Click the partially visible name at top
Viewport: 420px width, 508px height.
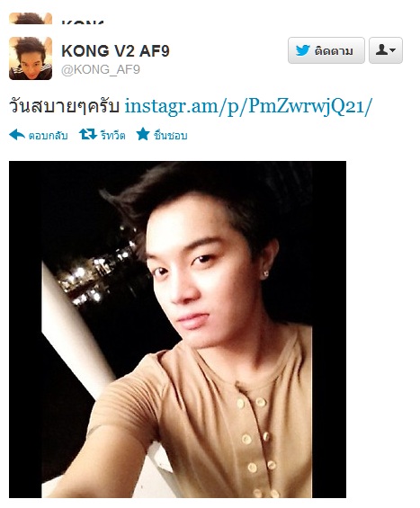83,22
